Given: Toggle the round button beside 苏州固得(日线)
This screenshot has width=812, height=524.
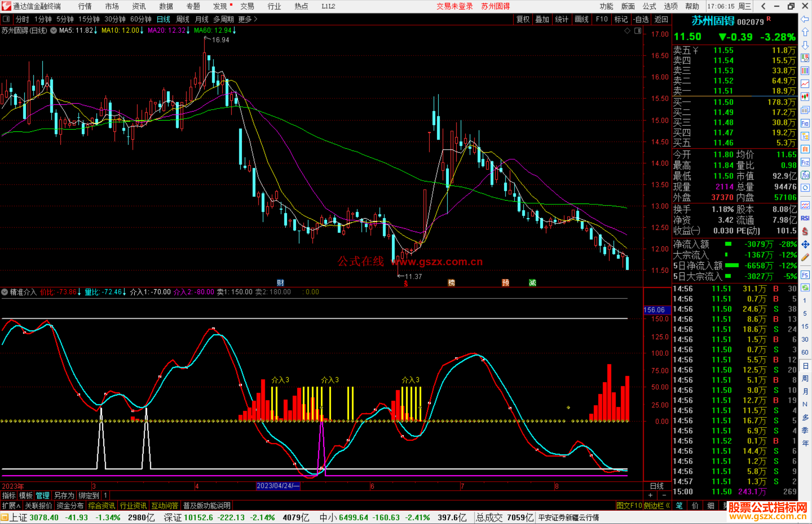Looking at the screenshot, I should [x=54, y=30].
